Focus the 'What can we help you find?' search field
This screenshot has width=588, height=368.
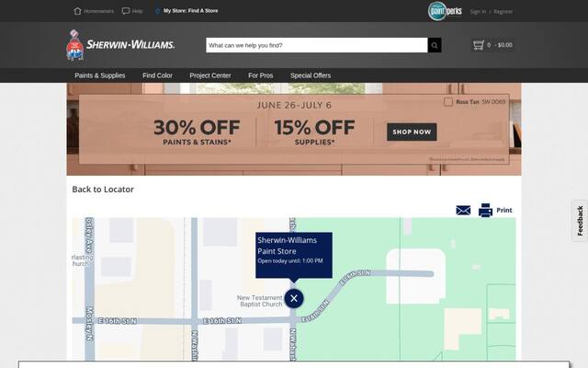pyautogui.click(x=317, y=45)
